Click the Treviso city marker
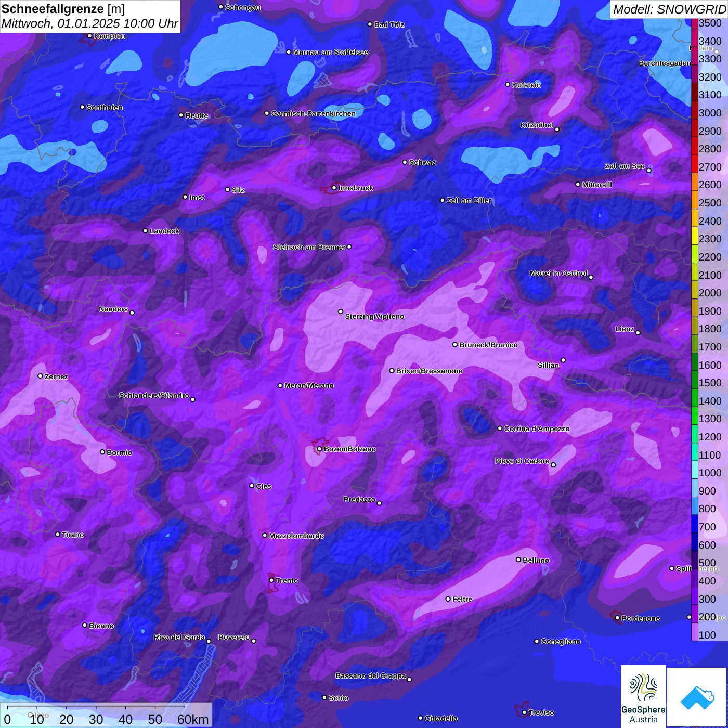The height and width of the screenshot is (728, 728). 524,713
